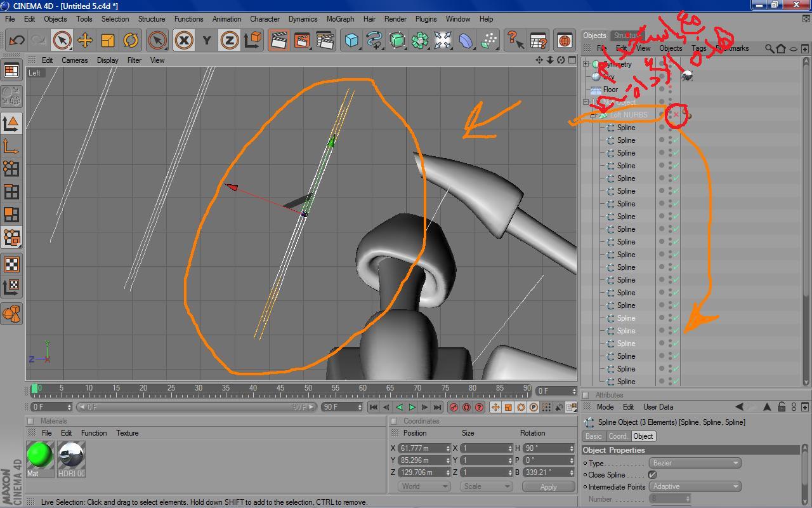The width and height of the screenshot is (812, 508).
Task: Expand the Symmetry object tree
Action: point(586,64)
